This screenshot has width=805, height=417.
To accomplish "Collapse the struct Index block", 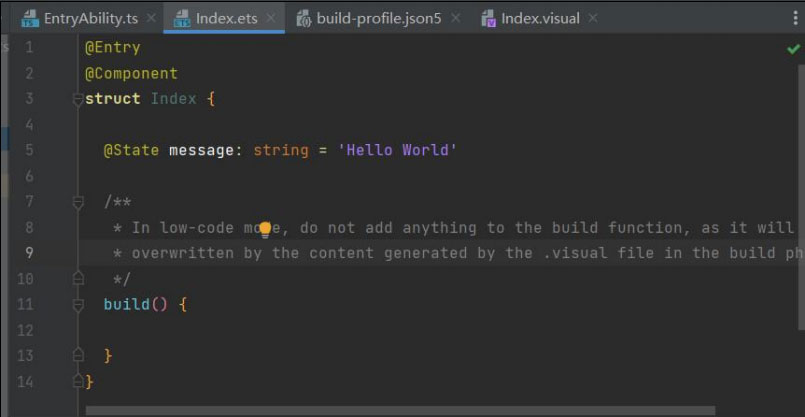I will (78, 99).
